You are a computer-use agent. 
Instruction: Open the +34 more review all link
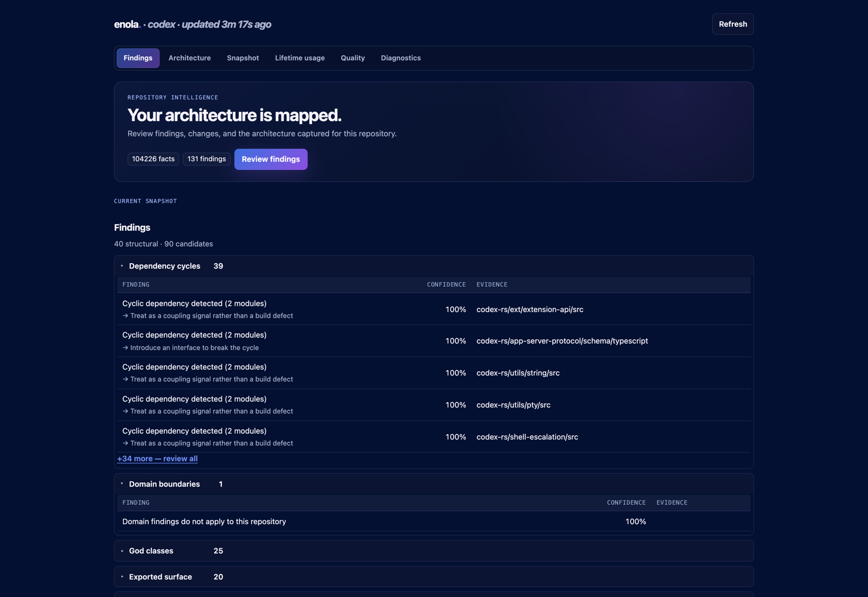[x=157, y=459]
